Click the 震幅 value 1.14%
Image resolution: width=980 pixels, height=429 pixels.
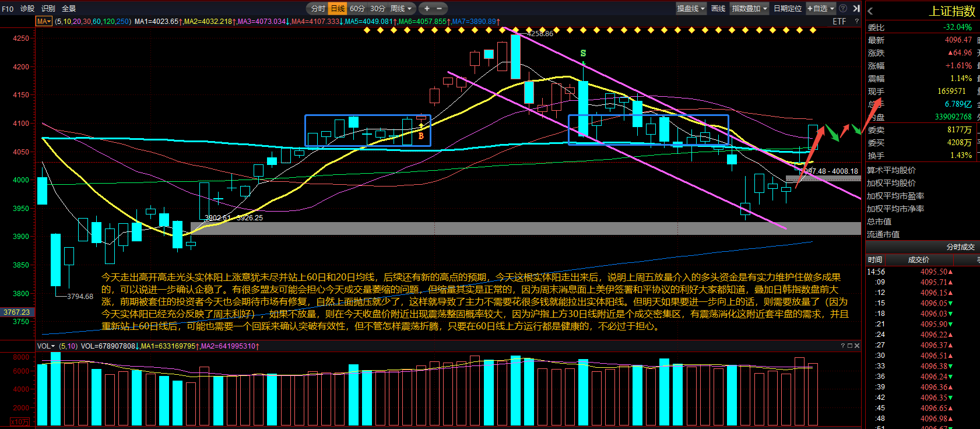(961, 79)
